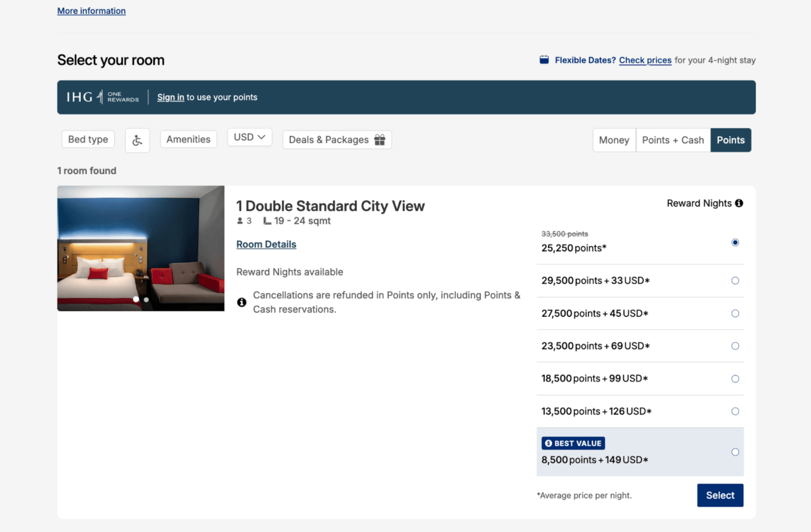The width and height of the screenshot is (811, 532).
Task: Select the 8,500 points + 149 USD option
Action: 735,452
